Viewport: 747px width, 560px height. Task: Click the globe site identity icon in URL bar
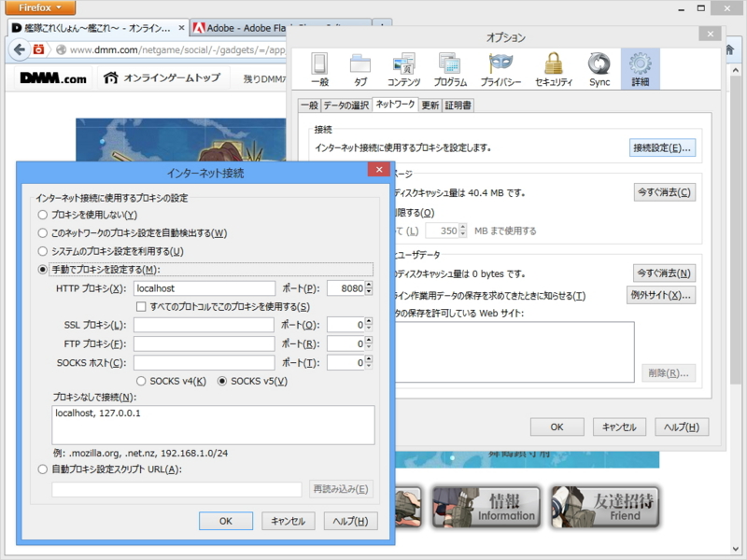click(61, 49)
